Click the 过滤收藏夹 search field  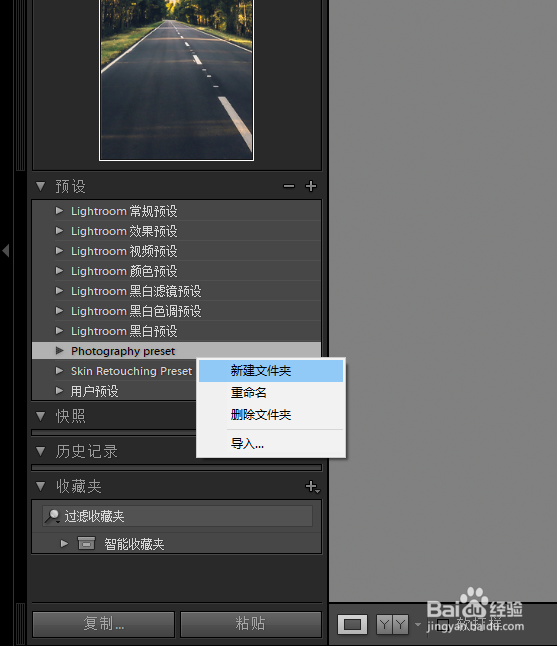177,516
